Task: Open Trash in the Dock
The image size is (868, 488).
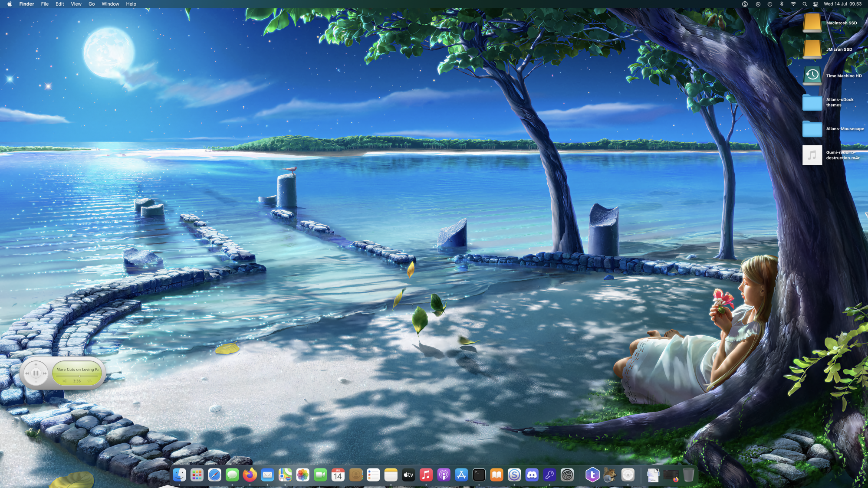Action: [x=688, y=475]
